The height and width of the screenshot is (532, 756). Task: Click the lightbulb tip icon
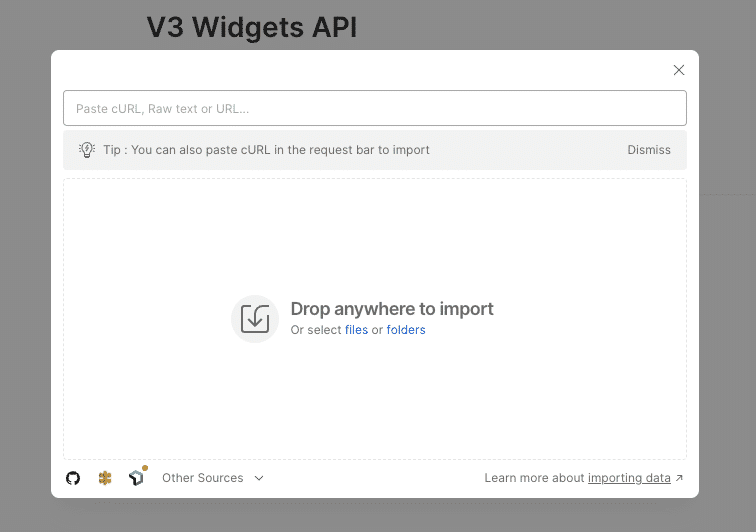tap(87, 150)
